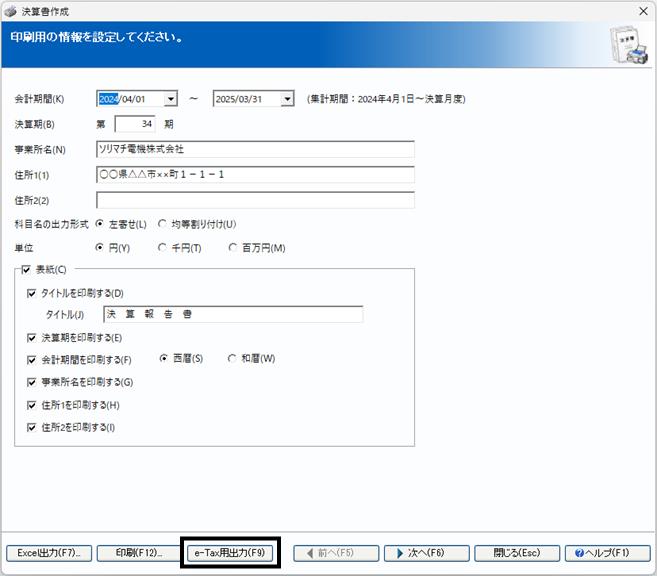The width and height of the screenshot is (657, 576).
Task: Click the printer document icon in header
Action: pos(630,45)
